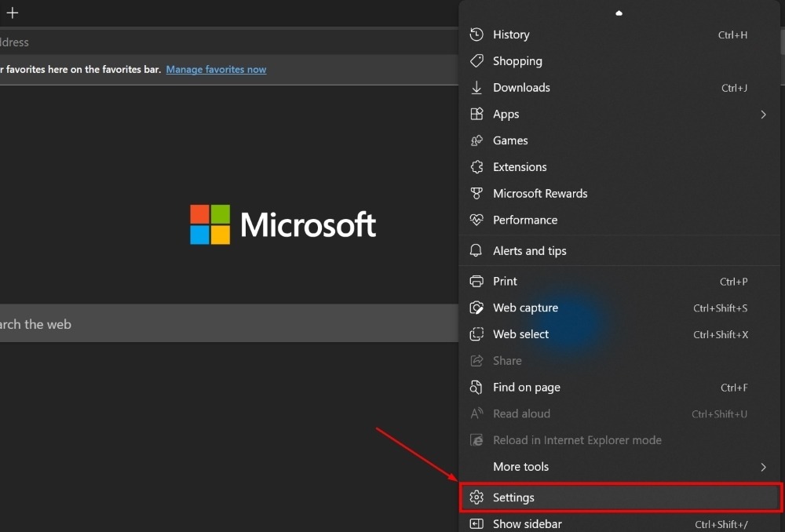Open the Performance heart icon
The height and width of the screenshot is (532, 785).
click(x=477, y=220)
